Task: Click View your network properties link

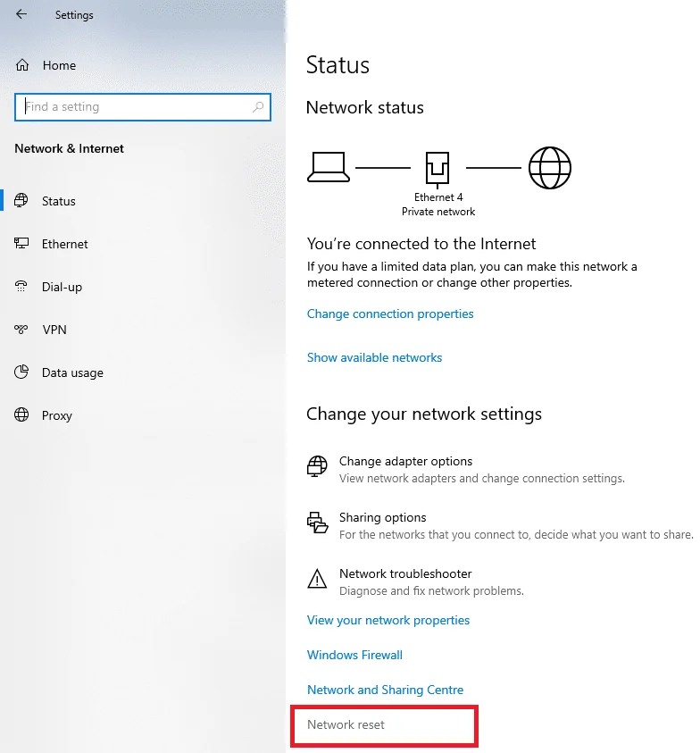Action: [387, 620]
